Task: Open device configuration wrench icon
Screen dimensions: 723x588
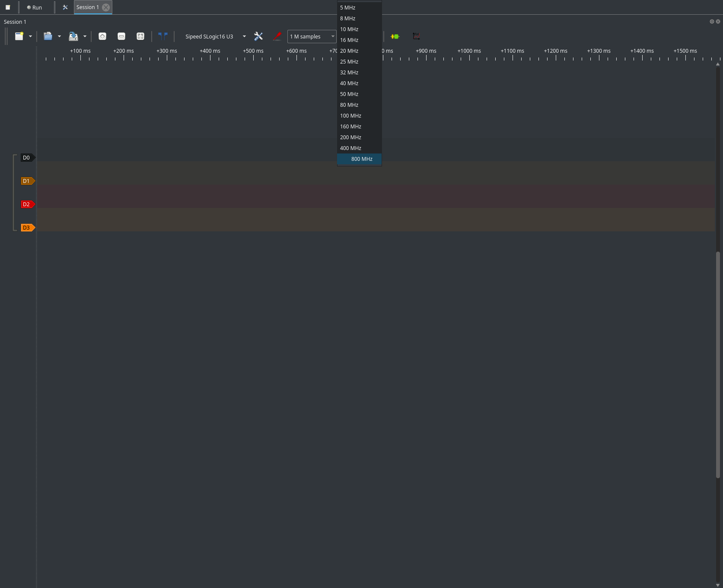Action: click(258, 36)
